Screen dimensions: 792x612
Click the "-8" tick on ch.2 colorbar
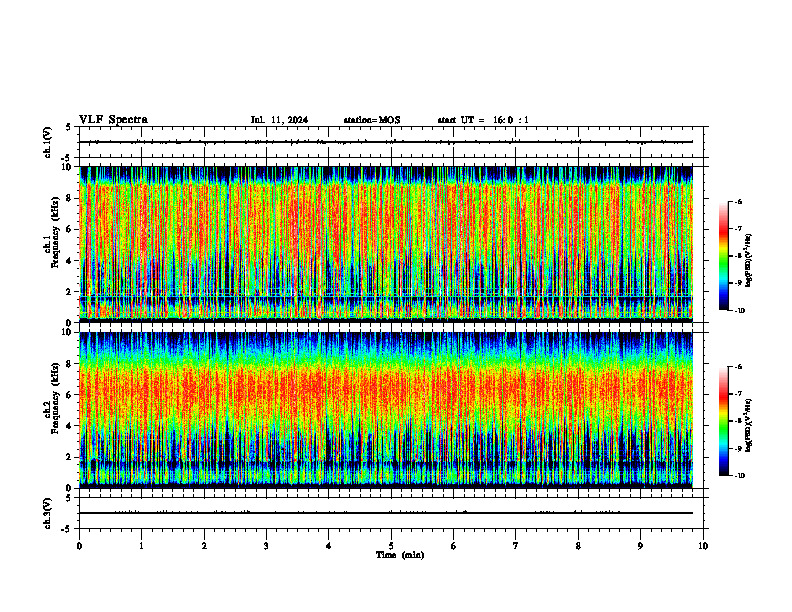738,421
